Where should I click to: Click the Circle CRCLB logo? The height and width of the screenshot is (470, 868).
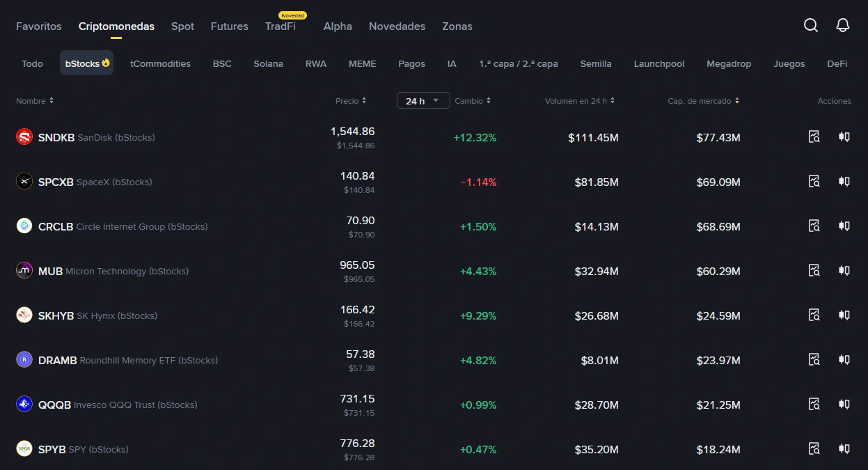24,226
